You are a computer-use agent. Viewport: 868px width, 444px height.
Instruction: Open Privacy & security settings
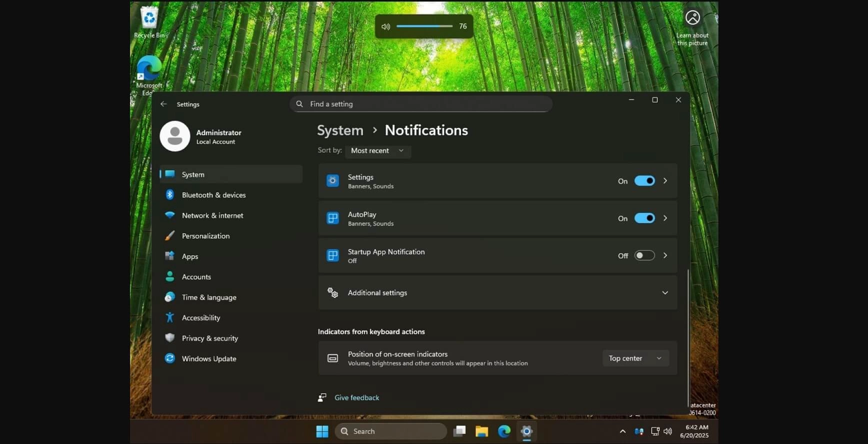(x=231, y=338)
